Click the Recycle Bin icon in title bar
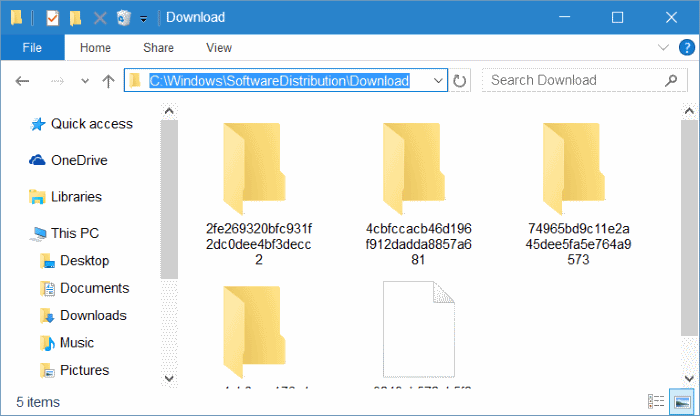The height and width of the screenshot is (416, 700). [x=123, y=18]
